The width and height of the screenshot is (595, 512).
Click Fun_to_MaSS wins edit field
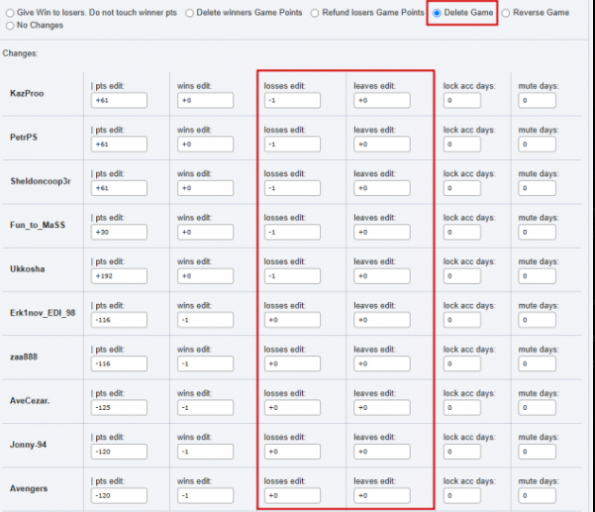pyautogui.click(x=205, y=232)
